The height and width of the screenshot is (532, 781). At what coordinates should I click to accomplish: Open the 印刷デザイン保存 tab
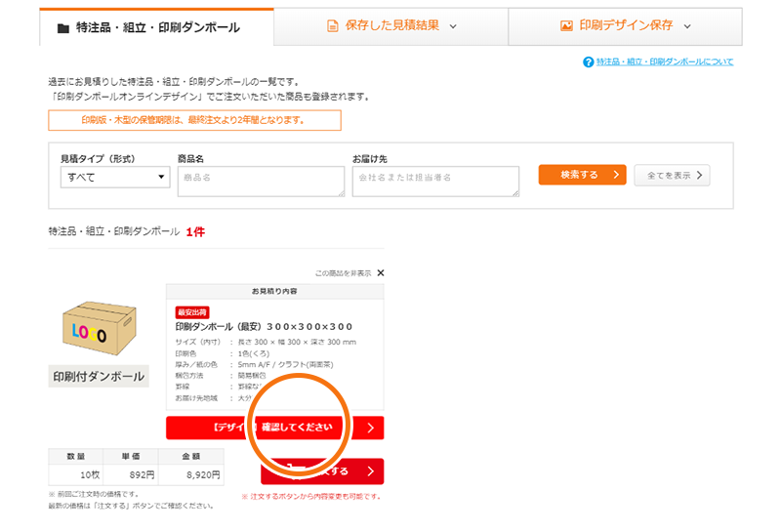tap(625, 26)
